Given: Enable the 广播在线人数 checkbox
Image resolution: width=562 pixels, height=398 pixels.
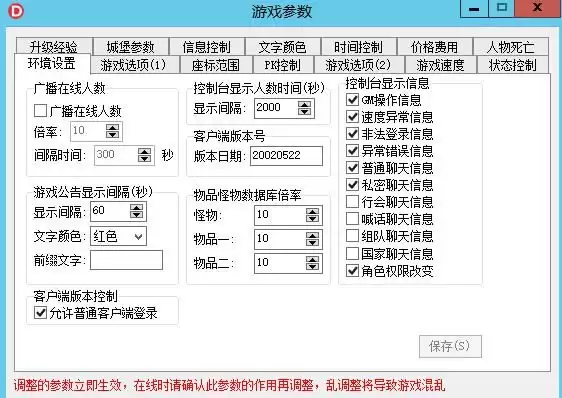Looking at the screenshot, I should pyautogui.click(x=41, y=110).
